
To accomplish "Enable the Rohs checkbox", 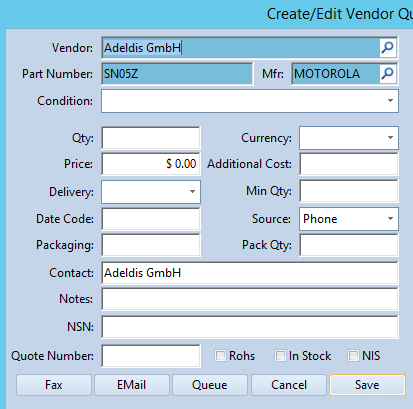I will 220,356.
